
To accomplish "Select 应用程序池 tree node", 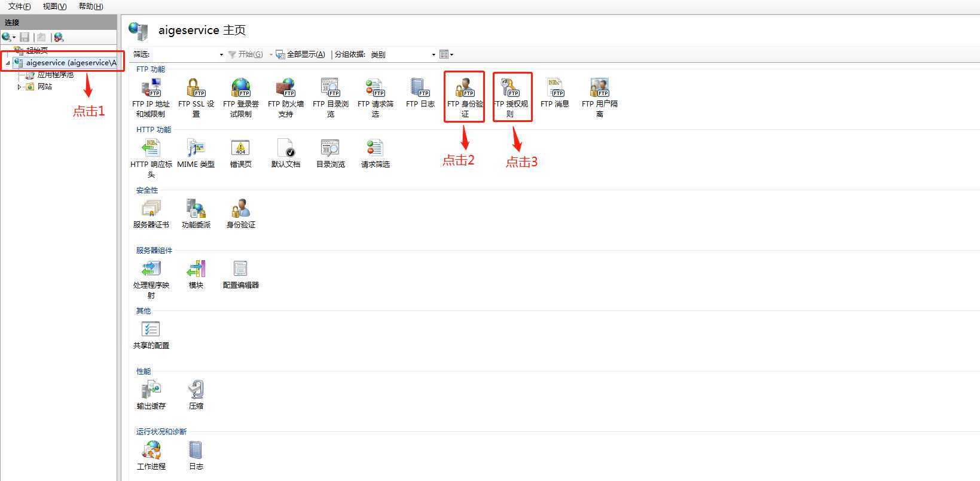I will [x=55, y=75].
